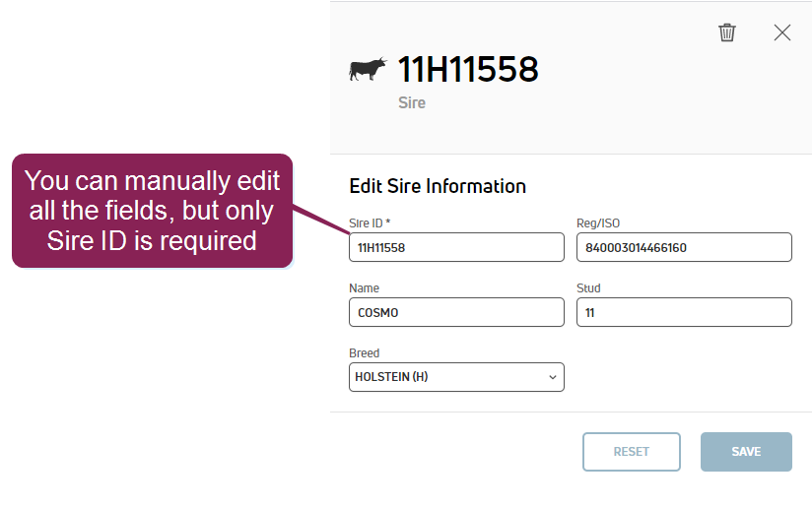Click the large 11H11558 header title
The height and width of the screenshot is (508, 812).
point(468,70)
